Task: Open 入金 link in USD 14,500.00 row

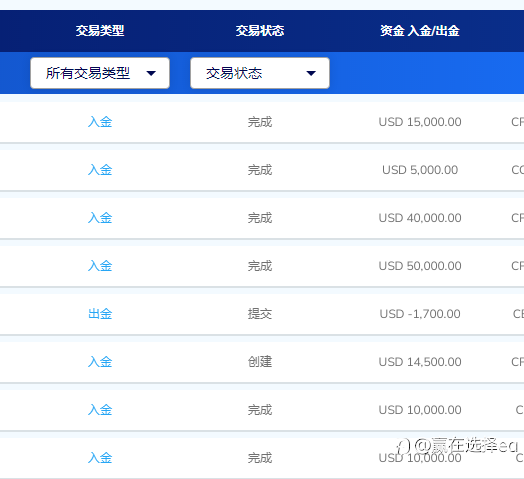Action: pyautogui.click(x=100, y=362)
